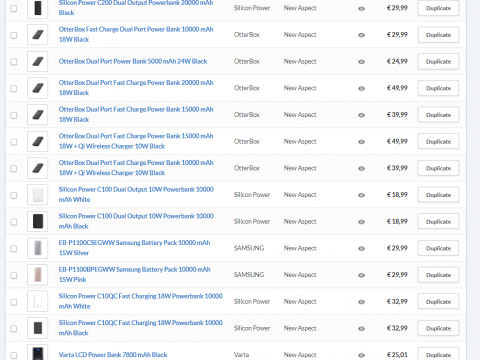The width and height of the screenshot is (480, 360).
Task: Toggle eye icon for Samsung Battery Pack Pink
Action: (361, 275)
